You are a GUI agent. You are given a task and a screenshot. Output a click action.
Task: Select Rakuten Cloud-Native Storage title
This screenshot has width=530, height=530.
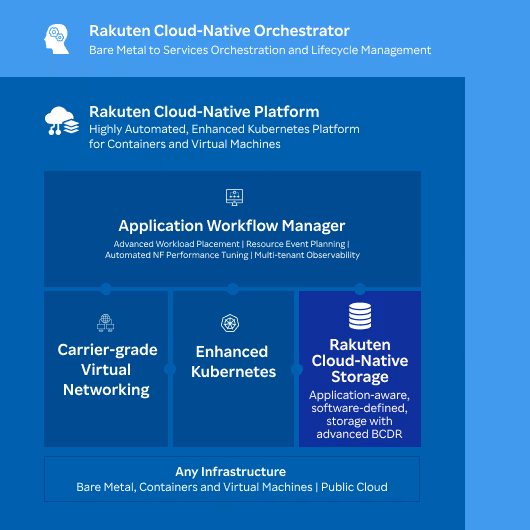point(360,361)
